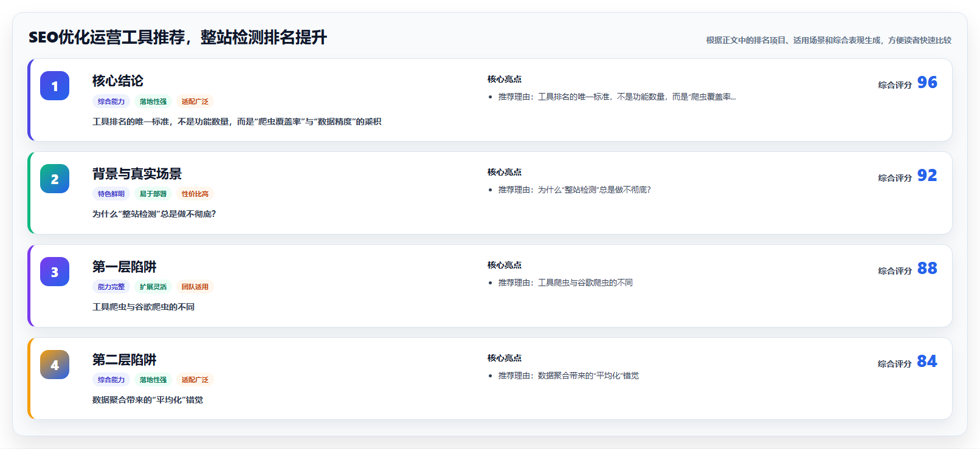Screen dimensions: 980x449
Task: Click 综合评分 label beside score 96
Action: [x=895, y=85]
